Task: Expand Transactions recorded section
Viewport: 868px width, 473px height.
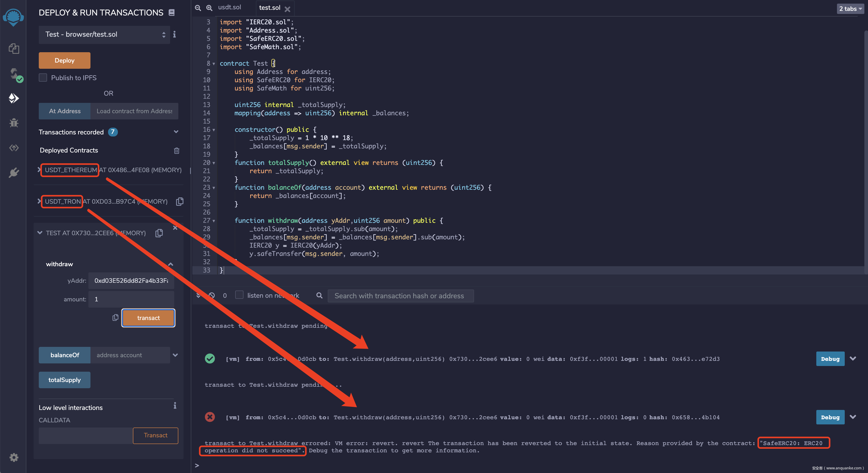Action: 176,132
